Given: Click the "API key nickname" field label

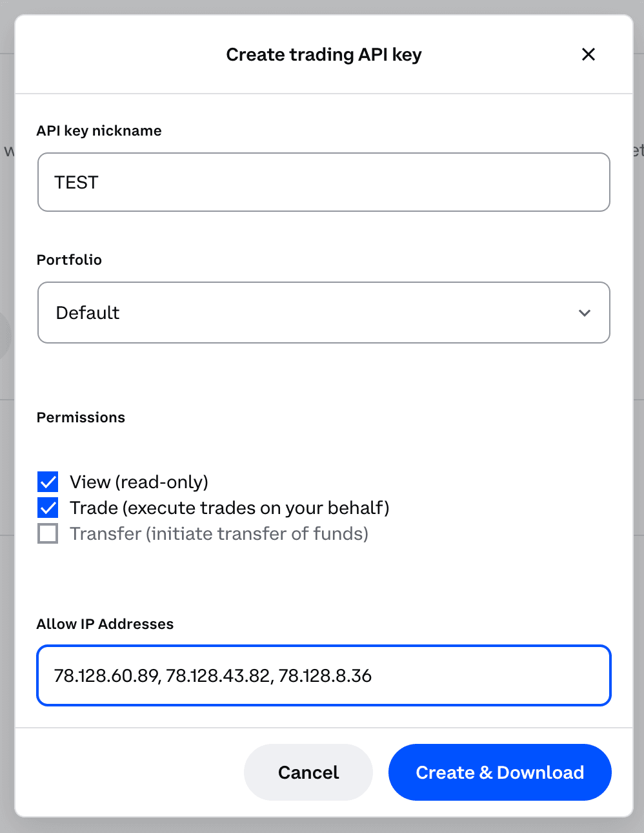Looking at the screenshot, I should tap(99, 130).
